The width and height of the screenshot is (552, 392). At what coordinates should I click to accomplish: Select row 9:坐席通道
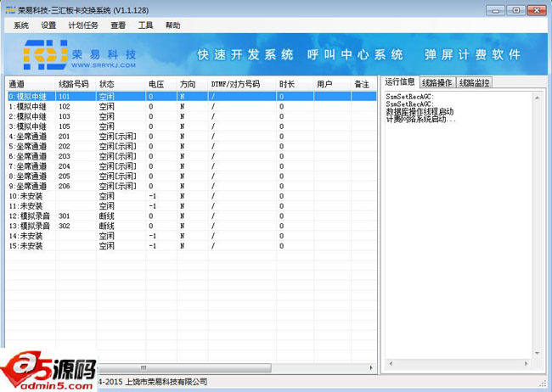[x=192, y=186]
